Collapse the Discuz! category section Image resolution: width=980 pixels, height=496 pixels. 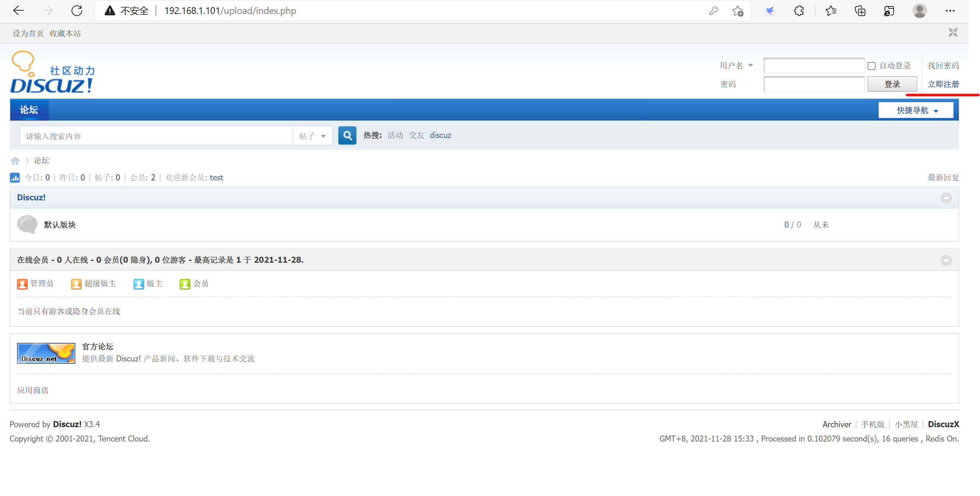tap(946, 198)
